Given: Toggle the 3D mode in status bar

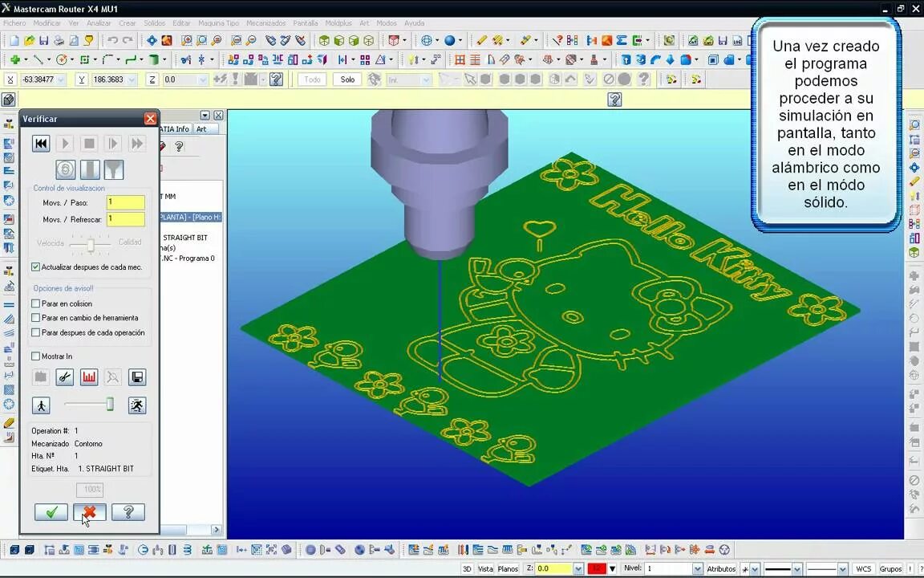Looking at the screenshot, I should coord(467,568).
